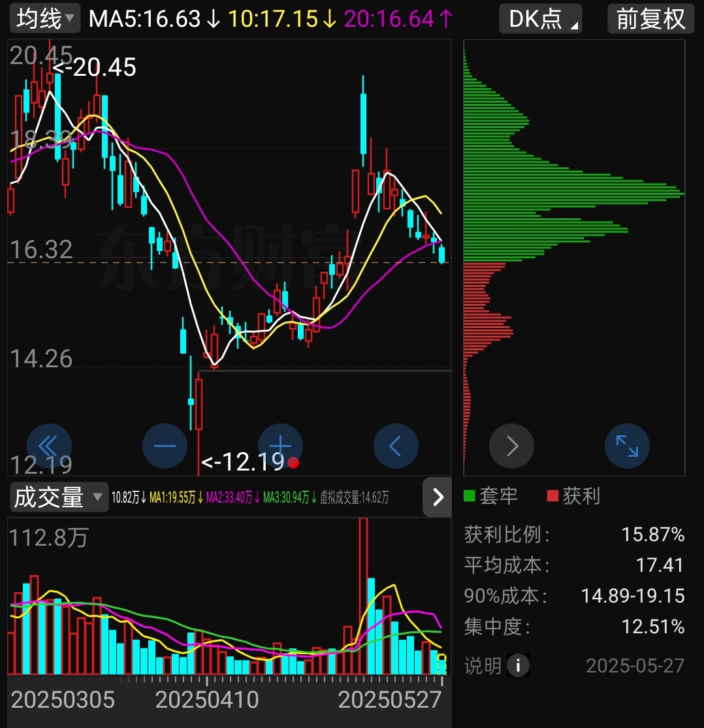Tap the red dot beside 12.19
Viewport: 704px width, 728px height.
tap(293, 463)
